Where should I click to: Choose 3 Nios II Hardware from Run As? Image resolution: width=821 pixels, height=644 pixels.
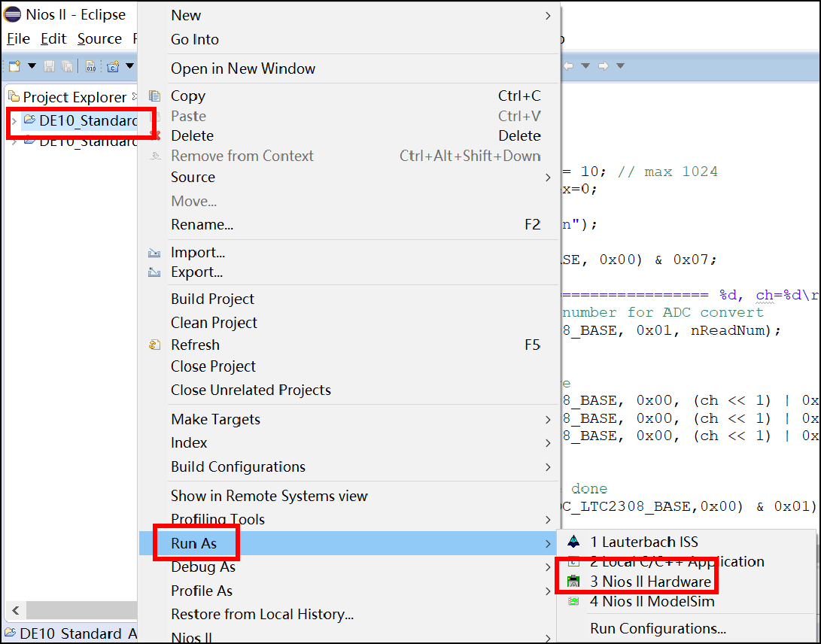[686, 582]
